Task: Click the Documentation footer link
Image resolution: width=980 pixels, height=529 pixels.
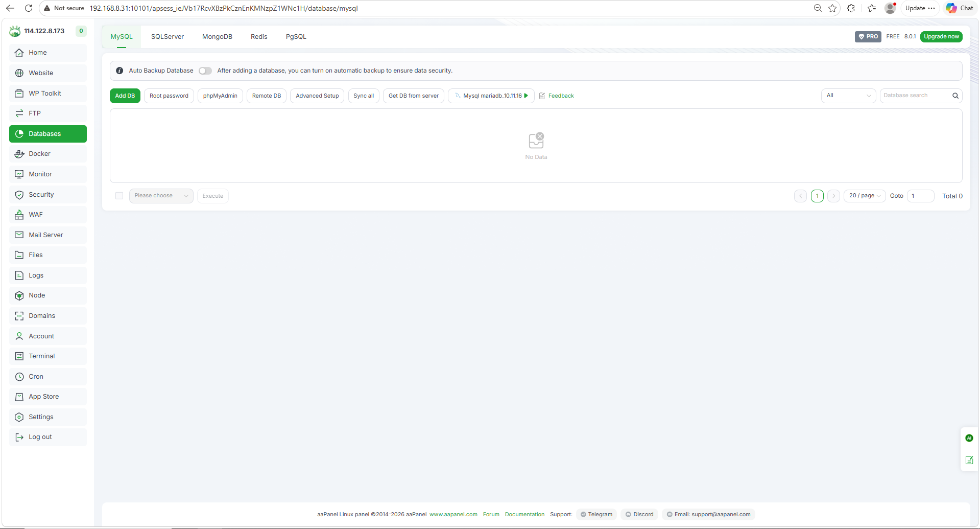Action: click(524, 514)
